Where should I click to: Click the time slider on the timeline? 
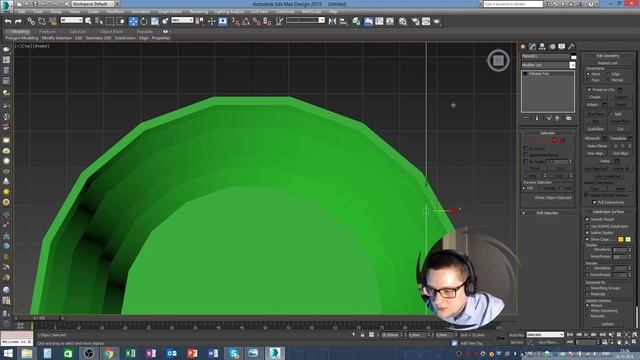(39, 318)
